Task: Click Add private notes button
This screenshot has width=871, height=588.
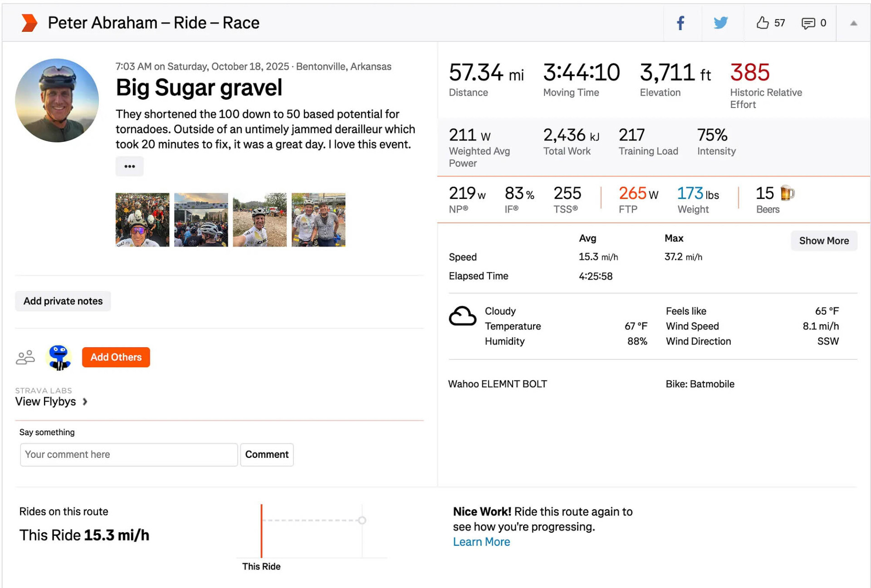Action: tap(63, 301)
